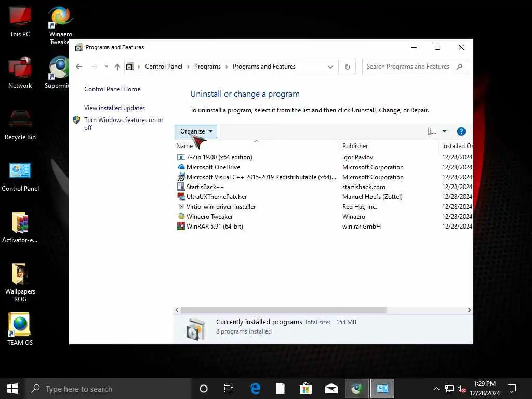
Task: Click the 7-Zip program icon in list
Action: tap(181, 157)
